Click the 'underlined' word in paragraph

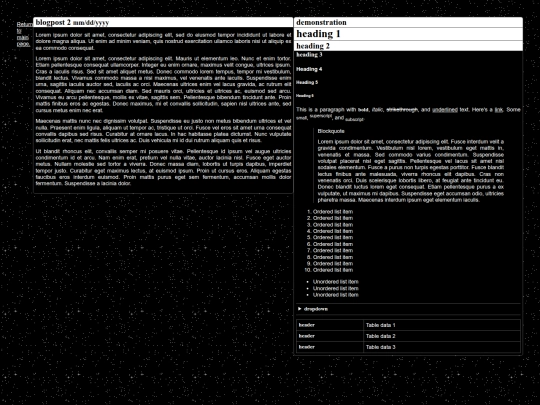(445, 110)
